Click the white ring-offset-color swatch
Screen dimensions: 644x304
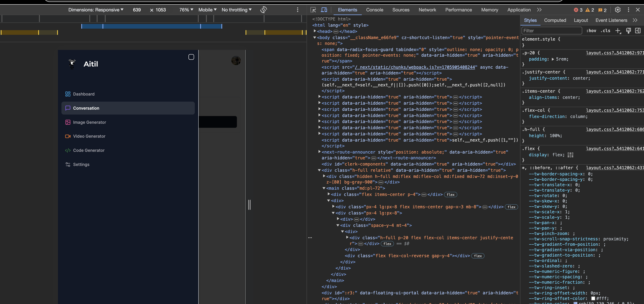point(593,299)
